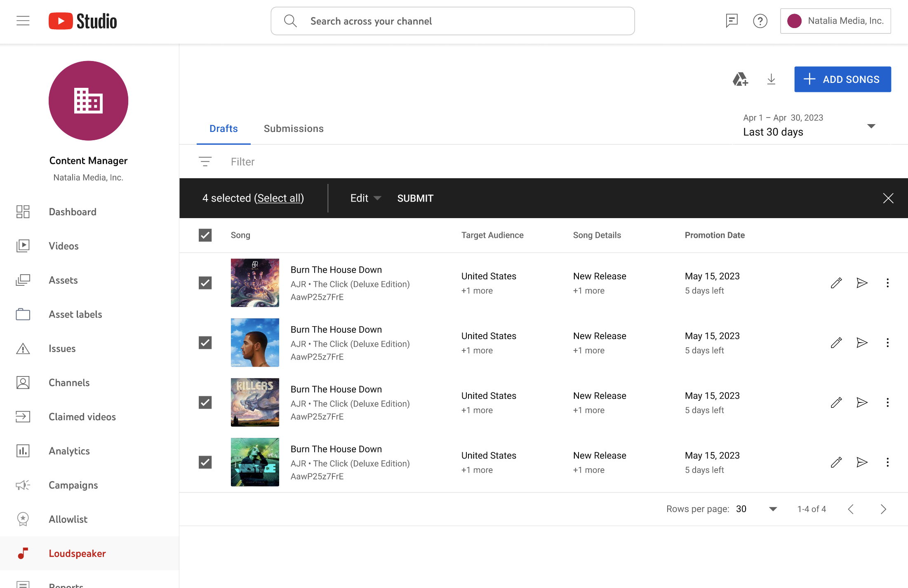Click the search across your channel field
Viewport: 908px width, 588px height.
pyautogui.click(x=452, y=21)
